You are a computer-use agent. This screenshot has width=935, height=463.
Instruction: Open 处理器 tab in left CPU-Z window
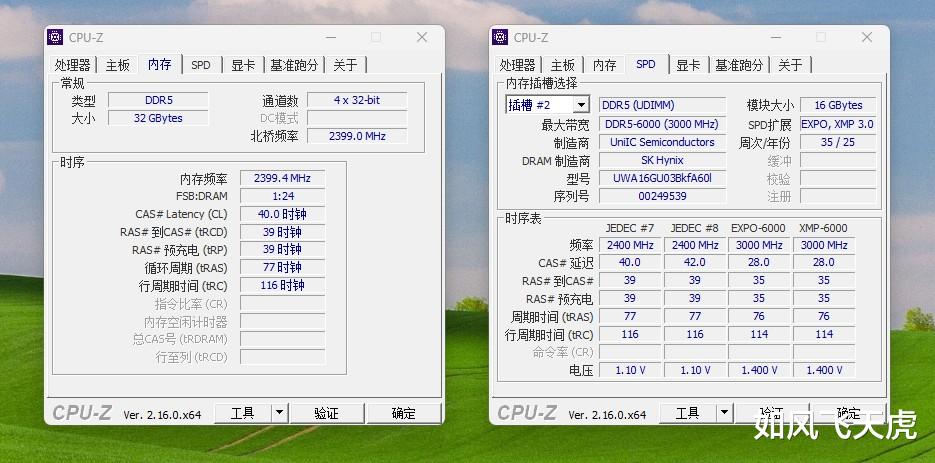[72, 65]
